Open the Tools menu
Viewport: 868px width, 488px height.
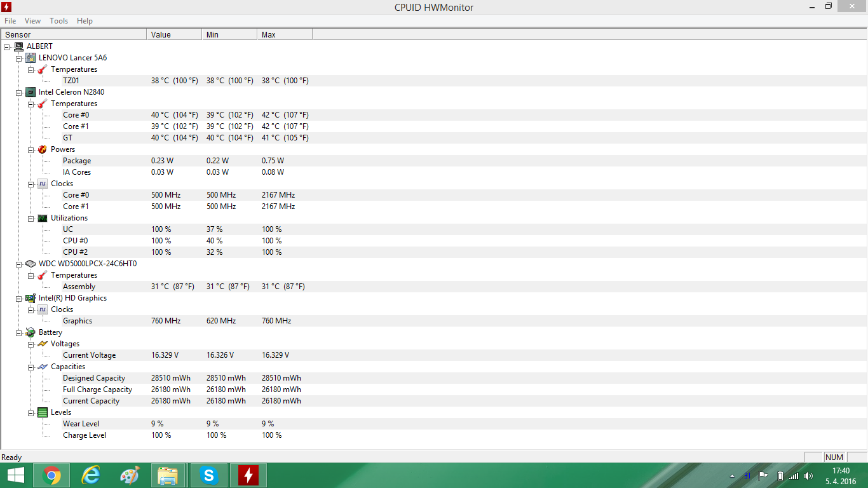click(59, 21)
